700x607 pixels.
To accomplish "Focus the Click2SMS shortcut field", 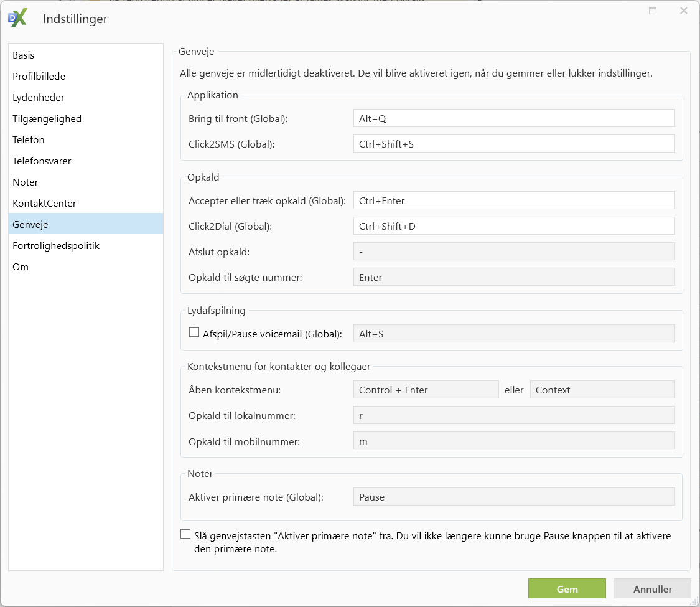I will pyautogui.click(x=513, y=144).
